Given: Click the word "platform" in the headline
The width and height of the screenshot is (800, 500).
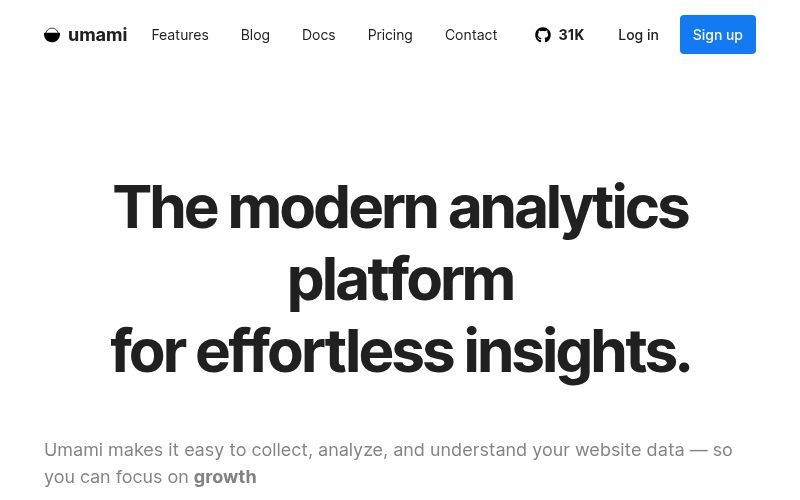Looking at the screenshot, I should (x=400, y=279).
